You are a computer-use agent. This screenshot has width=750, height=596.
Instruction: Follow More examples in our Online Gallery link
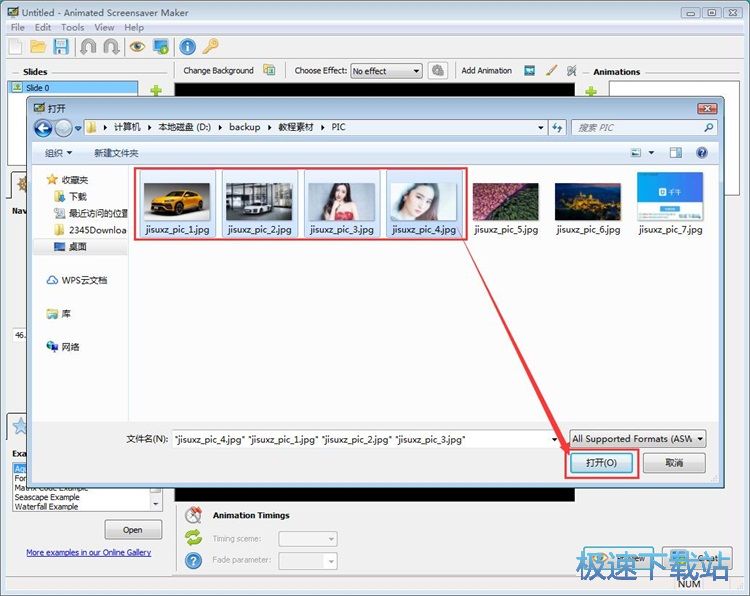(88, 552)
